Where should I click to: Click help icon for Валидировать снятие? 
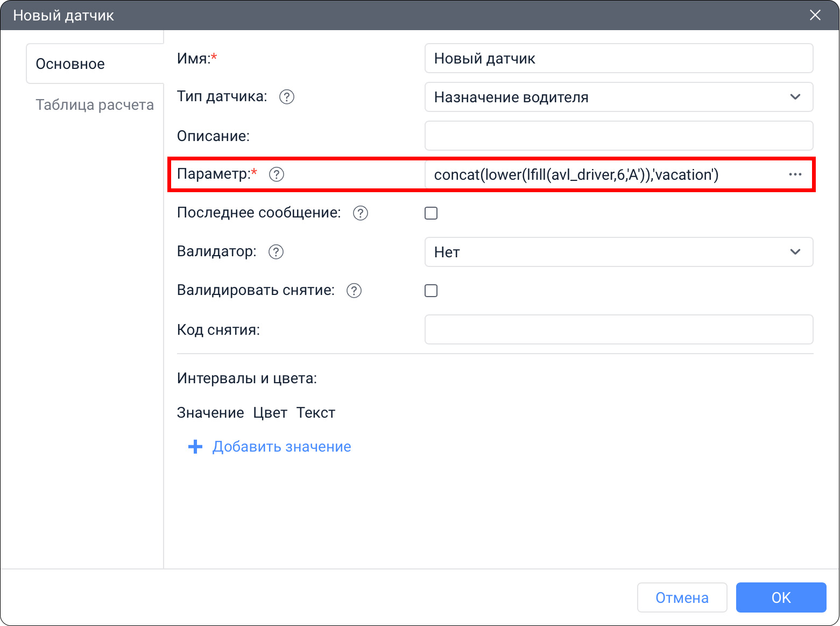(x=354, y=291)
